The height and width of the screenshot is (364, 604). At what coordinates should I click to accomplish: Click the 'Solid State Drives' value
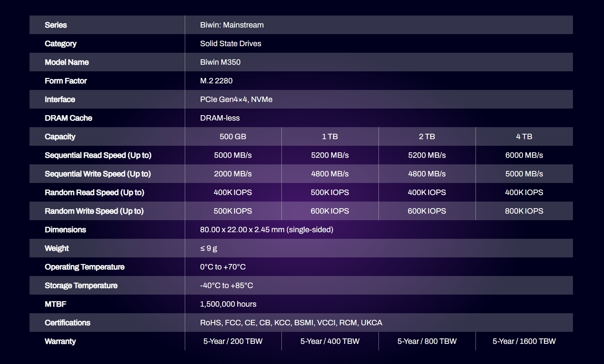[231, 43]
